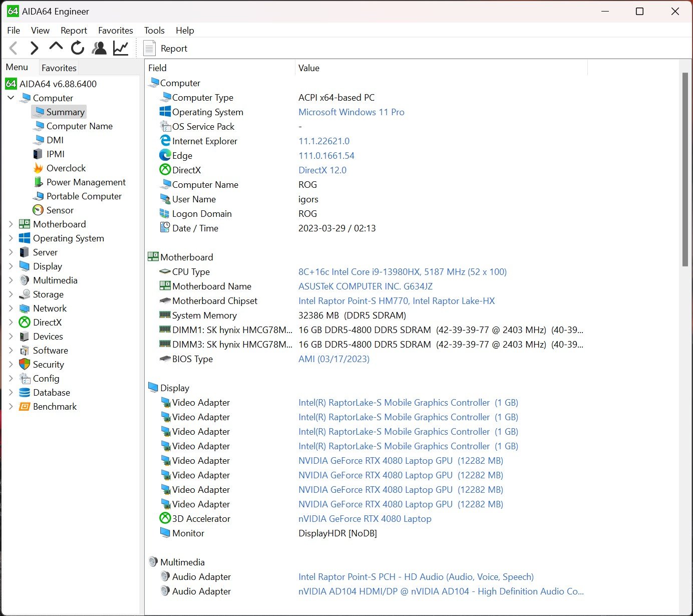Expand the Operating System tree node
The height and width of the screenshot is (616, 693).
point(11,238)
